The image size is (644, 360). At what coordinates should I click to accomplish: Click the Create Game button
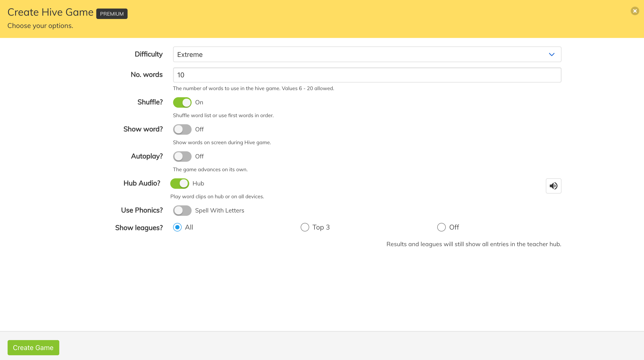click(x=33, y=347)
